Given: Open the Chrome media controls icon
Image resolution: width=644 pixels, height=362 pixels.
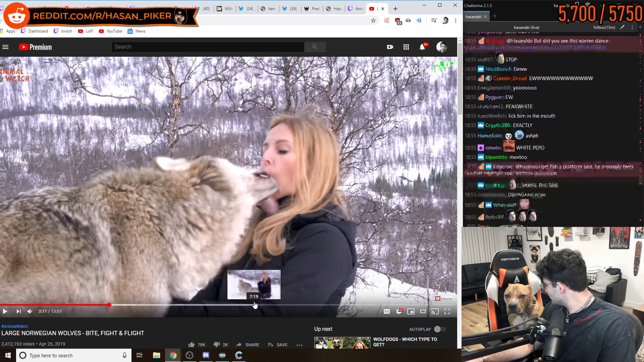Looking at the screenshot, I should pos(433,21).
